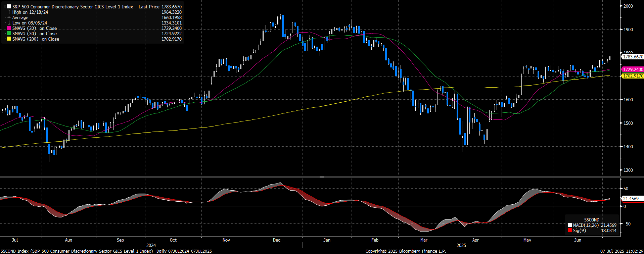Viewport: 644px width, 254px height.
Task: Click the white Last Price series swatch
Action: [9, 7]
